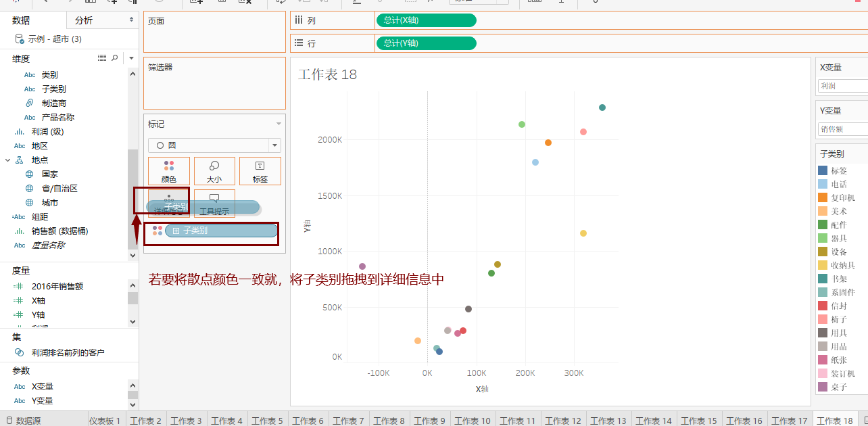The width and height of the screenshot is (868, 426).
Task: Open the 标记 card menu arrow
Action: click(279, 124)
